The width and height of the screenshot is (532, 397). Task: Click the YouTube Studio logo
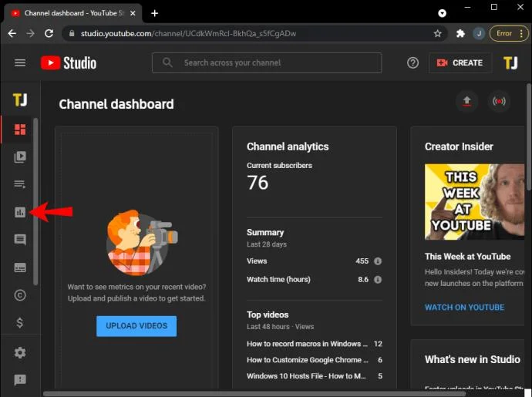(x=69, y=62)
